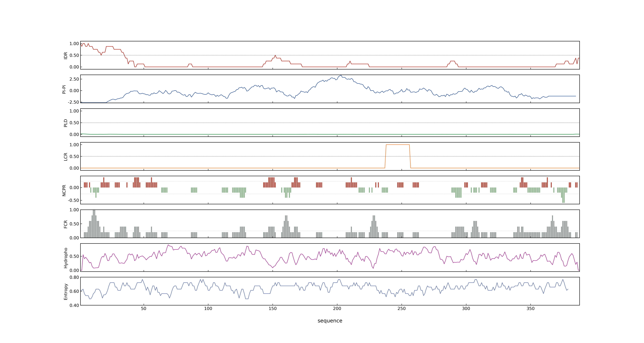Click the x-axis tick label 250
The height and width of the screenshot is (343, 644).
coord(402,309)
